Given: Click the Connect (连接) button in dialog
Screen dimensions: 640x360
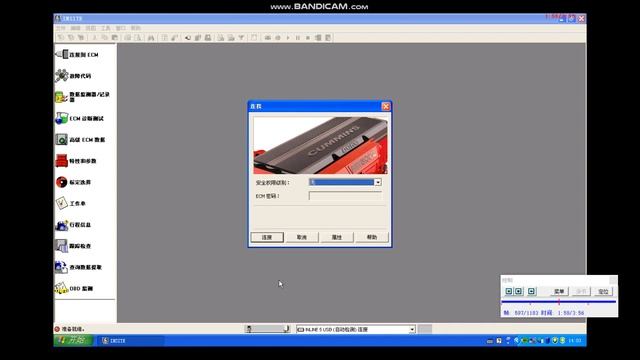Looking at the screenshot, I should (267, 237).
